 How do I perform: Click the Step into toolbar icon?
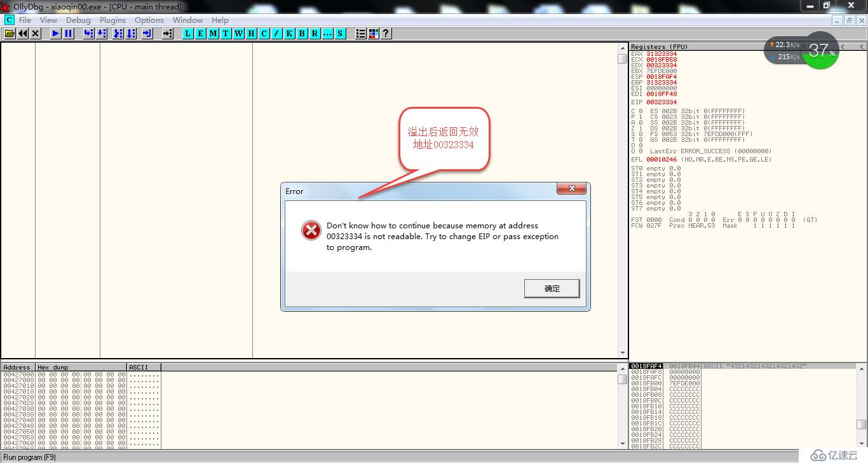[x=89, y=34]
